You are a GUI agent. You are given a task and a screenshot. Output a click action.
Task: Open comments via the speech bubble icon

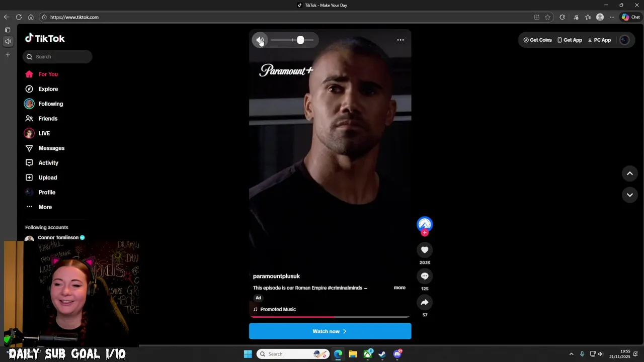click(425, 276)
